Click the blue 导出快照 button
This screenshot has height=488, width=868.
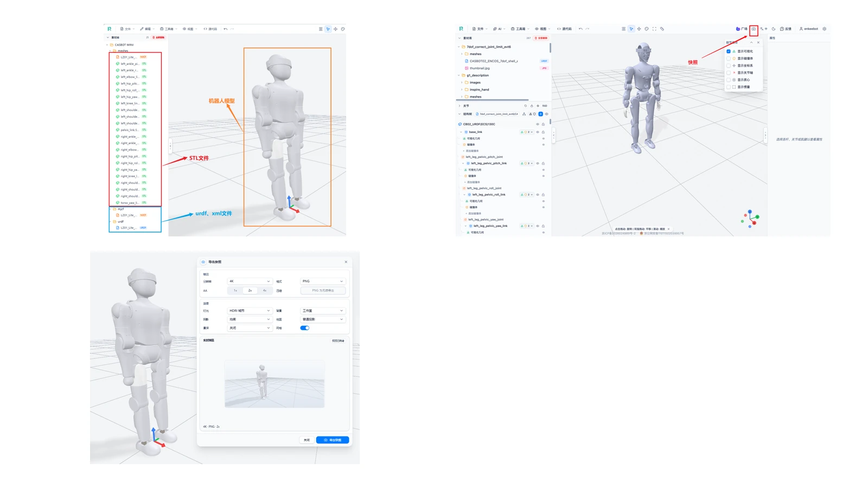coord(333,440)
